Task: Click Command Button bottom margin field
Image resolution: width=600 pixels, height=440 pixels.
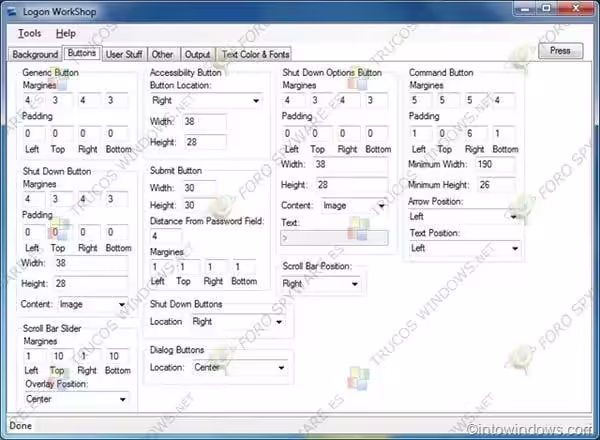Action: [503, 101]
